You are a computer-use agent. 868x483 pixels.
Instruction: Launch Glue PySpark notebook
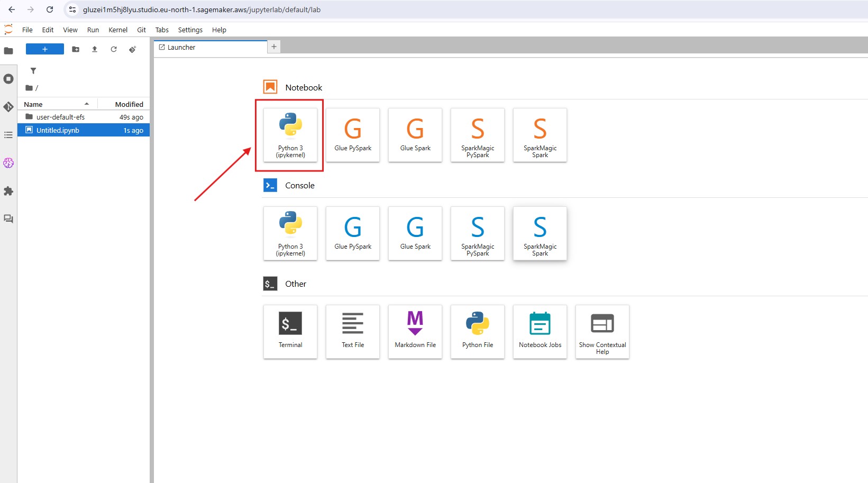[x=353, y=135]
